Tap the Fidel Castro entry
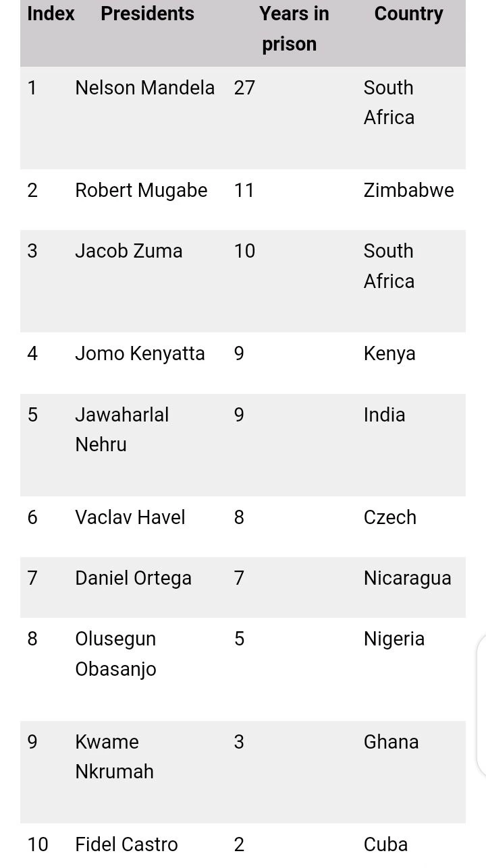Screen dimensions: 486x868 click(126, 844)
